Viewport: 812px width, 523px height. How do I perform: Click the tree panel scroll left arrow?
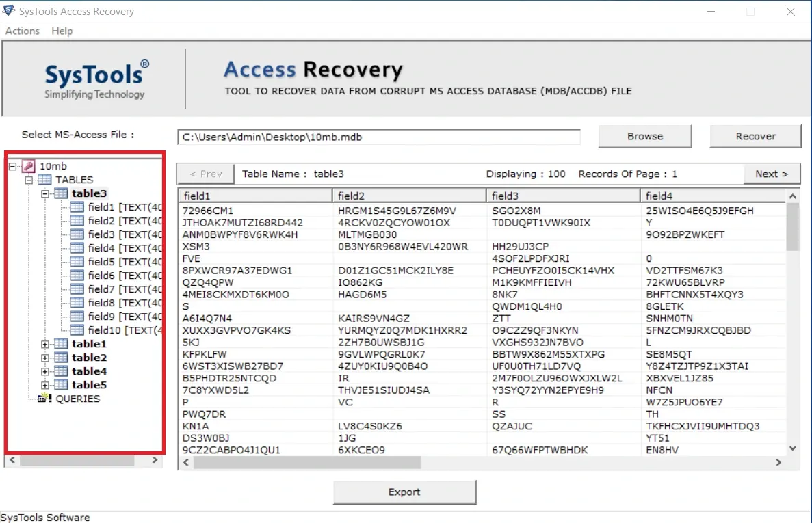(12, 460)
